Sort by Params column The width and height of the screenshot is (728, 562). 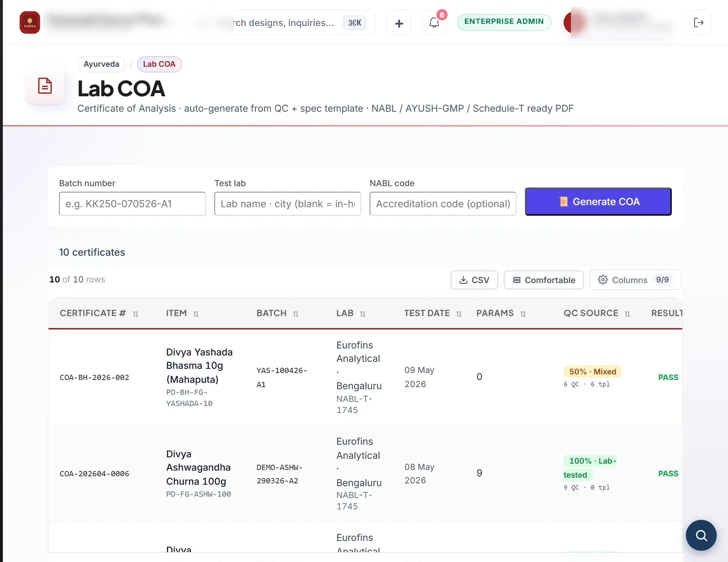[523, 314]
